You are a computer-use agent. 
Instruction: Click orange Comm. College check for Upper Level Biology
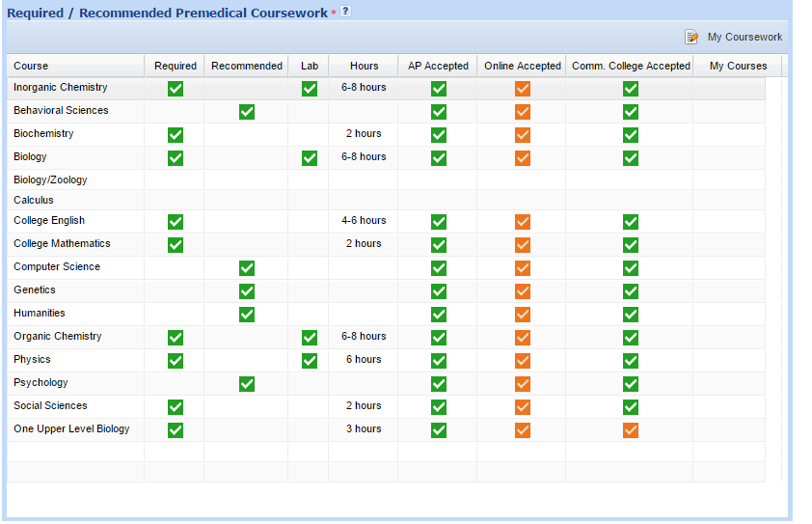pos(630,430)
